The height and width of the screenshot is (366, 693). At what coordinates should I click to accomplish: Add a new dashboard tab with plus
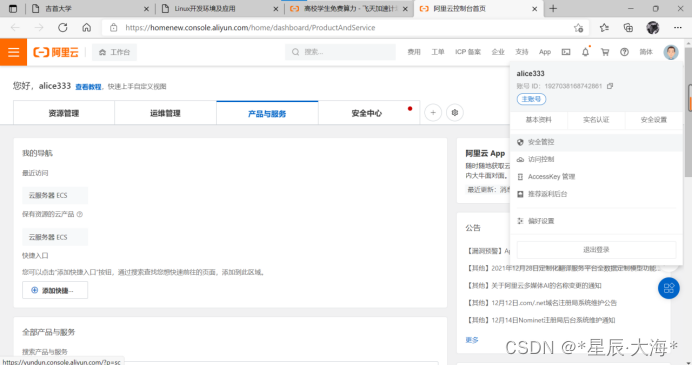pyautogui.click(x=433, y=113)
